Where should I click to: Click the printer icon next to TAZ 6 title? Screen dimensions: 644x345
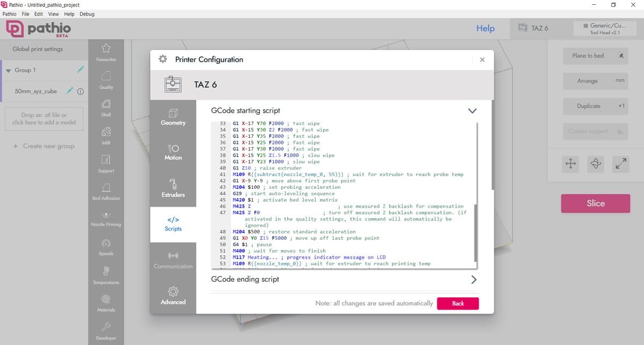pos(173,84)
